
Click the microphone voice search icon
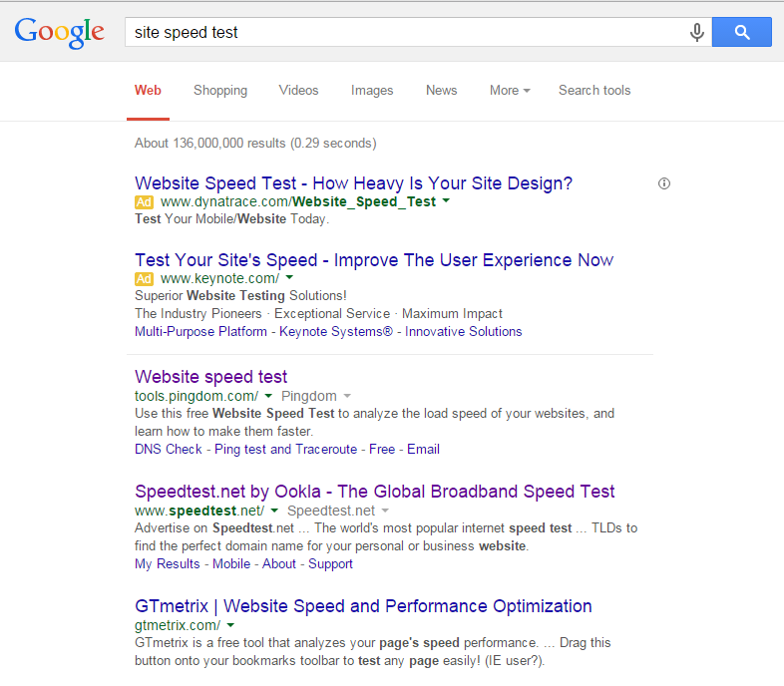(x=697, y=33)
